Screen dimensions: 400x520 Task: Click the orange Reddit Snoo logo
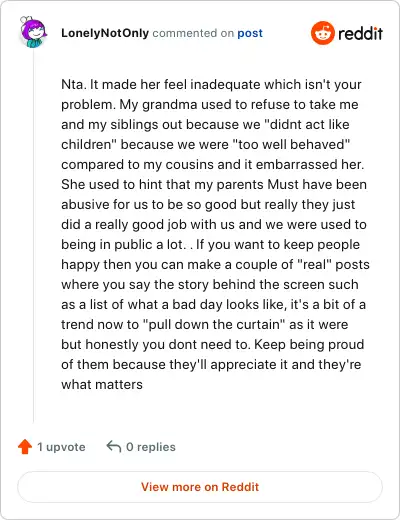click(x=323, y=33)
